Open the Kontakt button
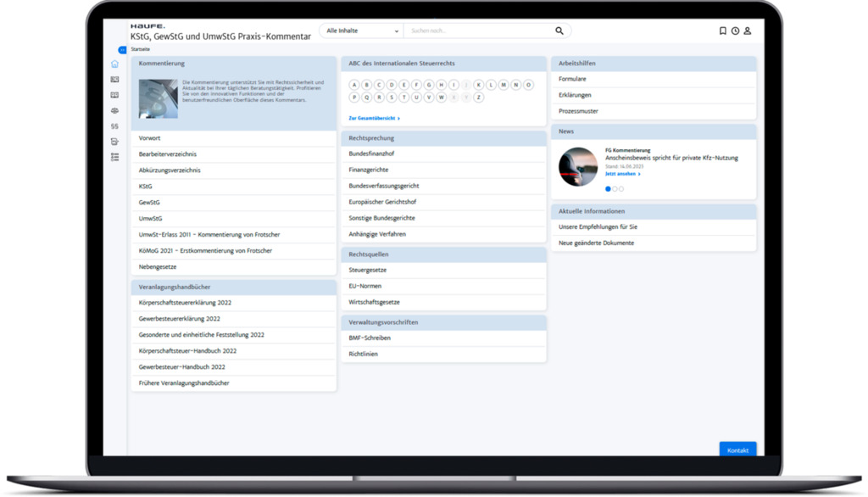Screen dimensions: 868x497 click(x=737, y=450)
